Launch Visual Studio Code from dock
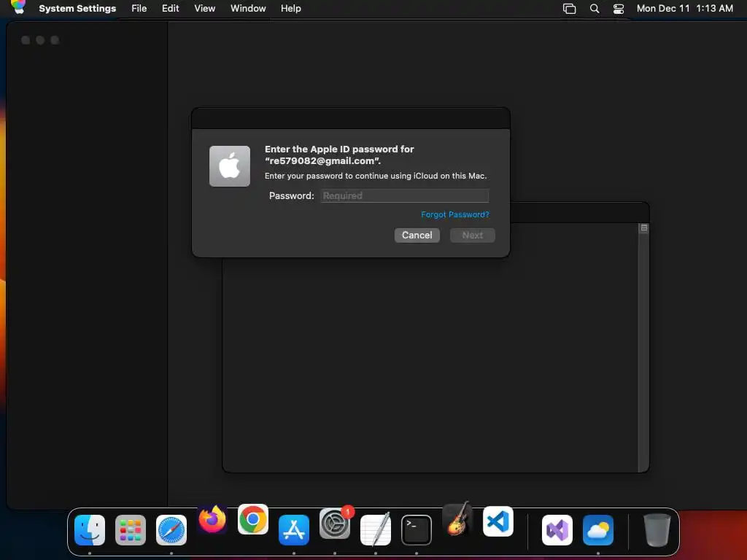The width and height of the screenshot is (747, 560). (x=498, y=521)
